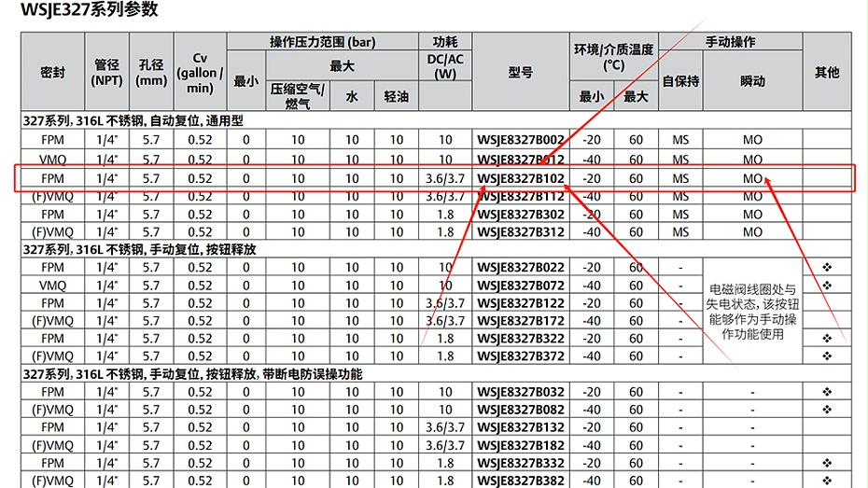Click -40 temperature in WSJE8327B072 row

(591, 286)
